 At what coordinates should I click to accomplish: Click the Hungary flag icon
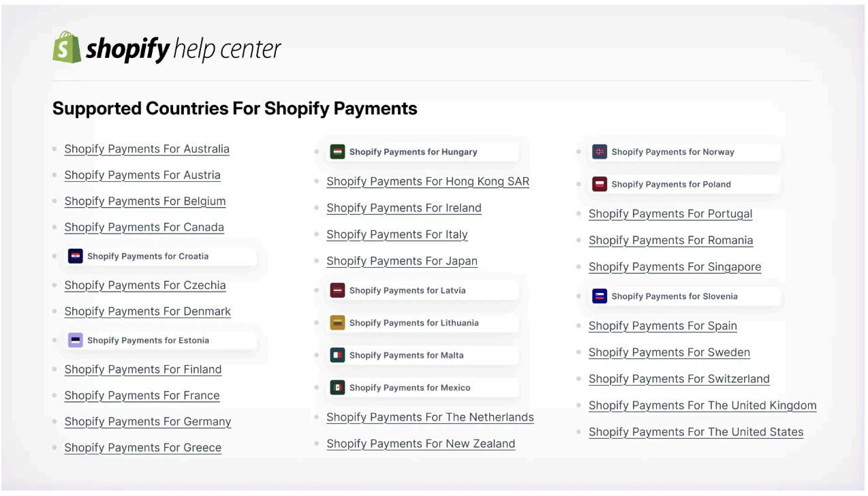pyautogui.click(x=337, y=152)
